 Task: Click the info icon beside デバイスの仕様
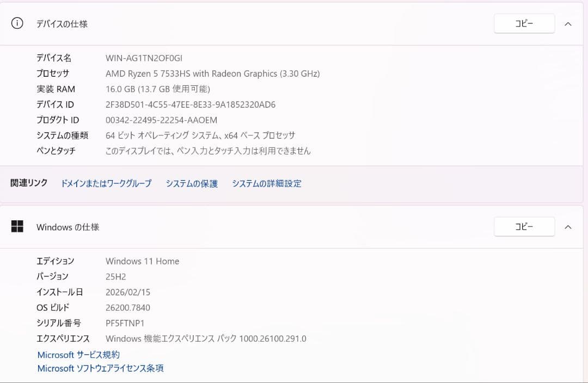tap(17, 23)
